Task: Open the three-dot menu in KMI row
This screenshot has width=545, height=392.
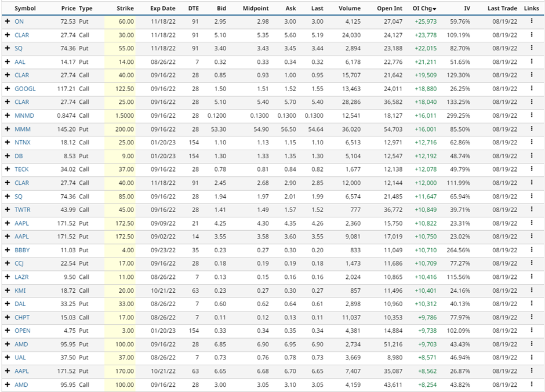Action: coord(532,291)
